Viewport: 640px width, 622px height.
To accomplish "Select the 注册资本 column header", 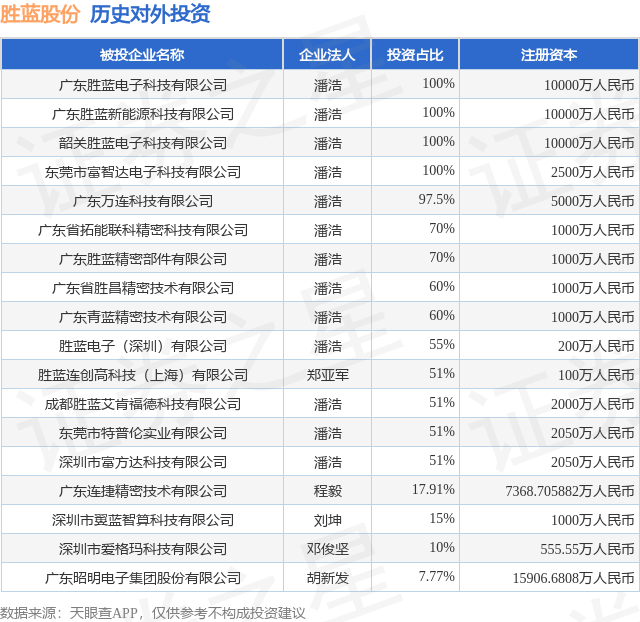I will tap(549, 55).
